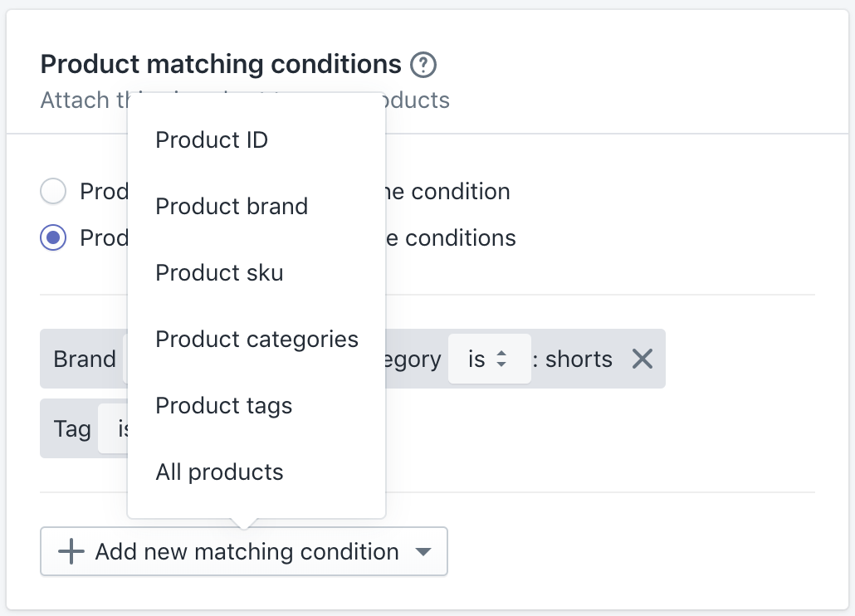Select the second product matching radio option

coord(53,237)
